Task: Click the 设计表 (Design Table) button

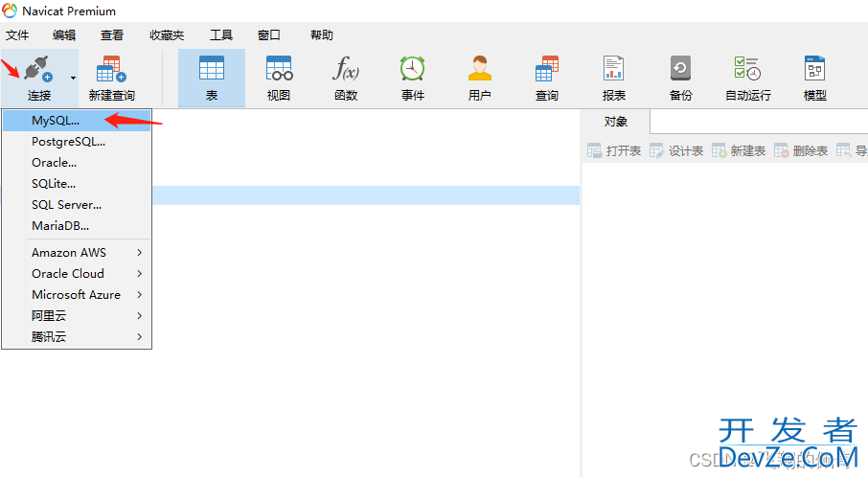Action: [676, 150]
